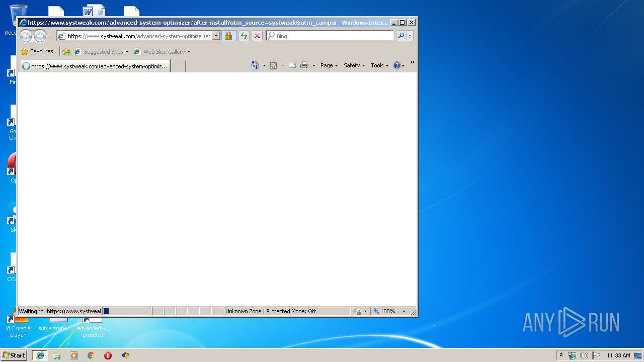Click the 100% zoom level button
Viewport: 644px width, 362px height.
[385, 311]
